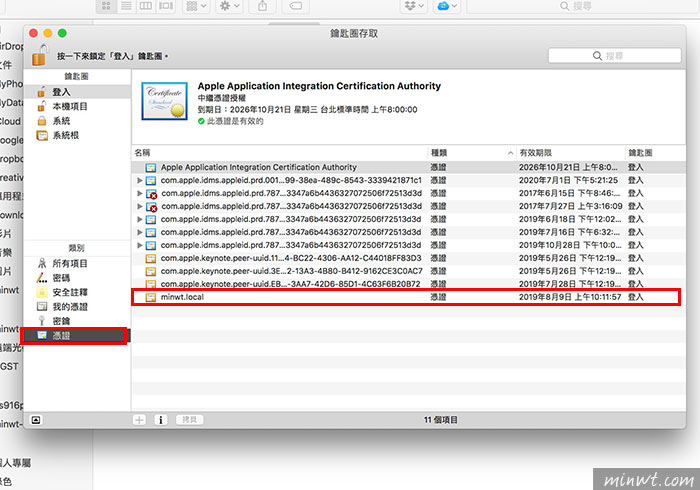Screen dimensions: 700x490
Task: Choose the 密鑰 category
Action: point(77,321)
